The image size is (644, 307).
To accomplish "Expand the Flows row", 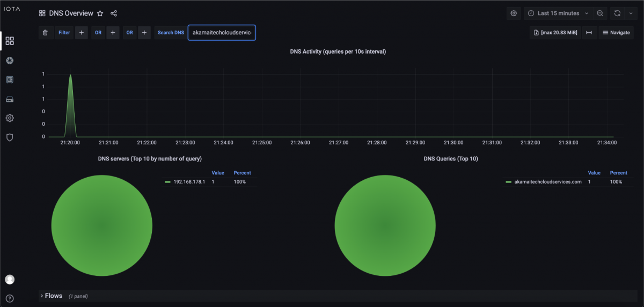I will click(x=53, y=296).
